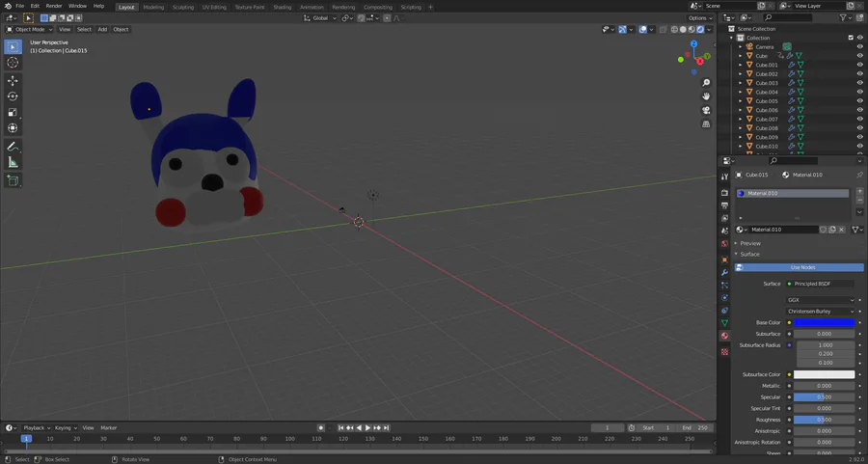The image size is (868, 464).
Task: Open the Render properties tab
Action: pyautogui.click(x=724, y=193)
